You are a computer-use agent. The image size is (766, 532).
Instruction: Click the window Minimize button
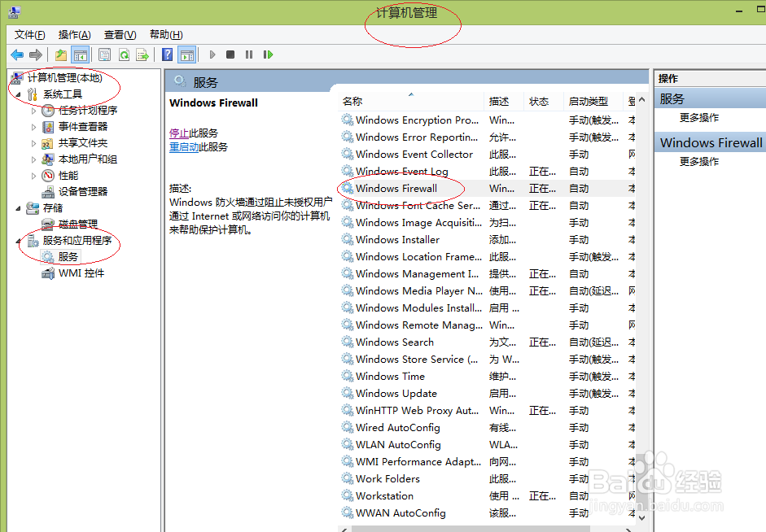coord(740,11)
